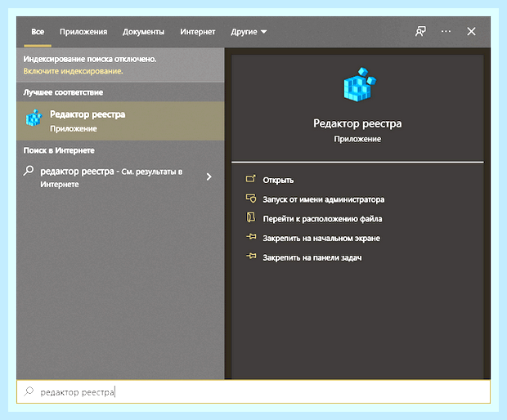The width and height of the screenshot is (507, 420).
Task: Select the small Registry Editor cube icon
Action: [34, 118]
